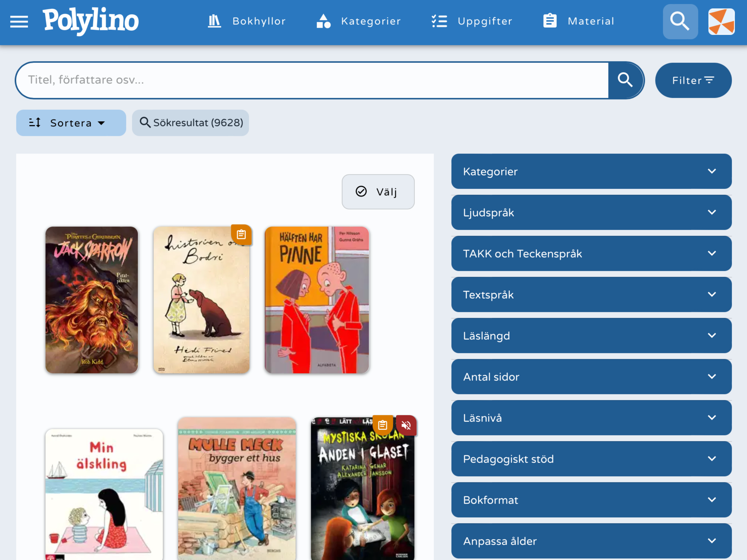This screenshot has width=747, height=560.
Task: Toggle the Filter panel button
Action: tap(693, 80)
